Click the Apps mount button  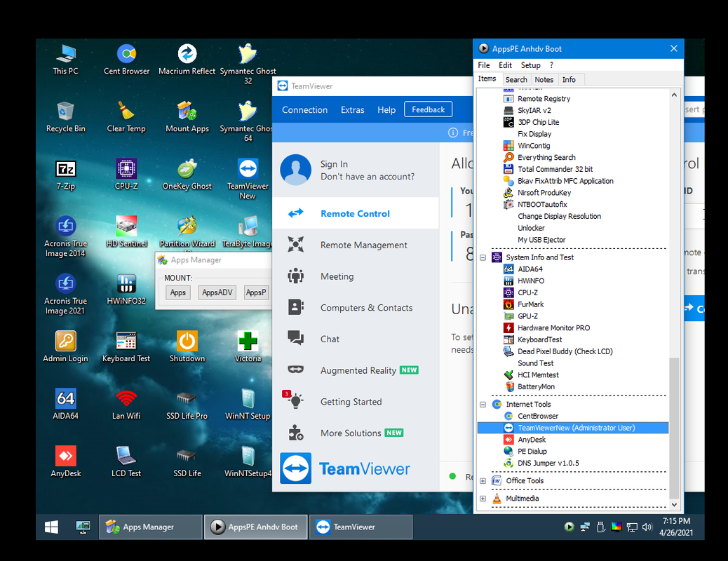[x=178, y=292]
